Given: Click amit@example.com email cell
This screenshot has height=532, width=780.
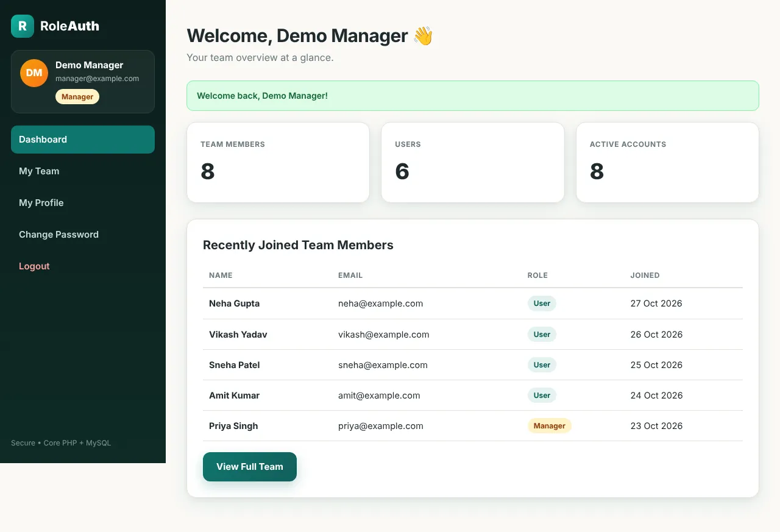Looking at the screenshot, I should click(379, 395).
